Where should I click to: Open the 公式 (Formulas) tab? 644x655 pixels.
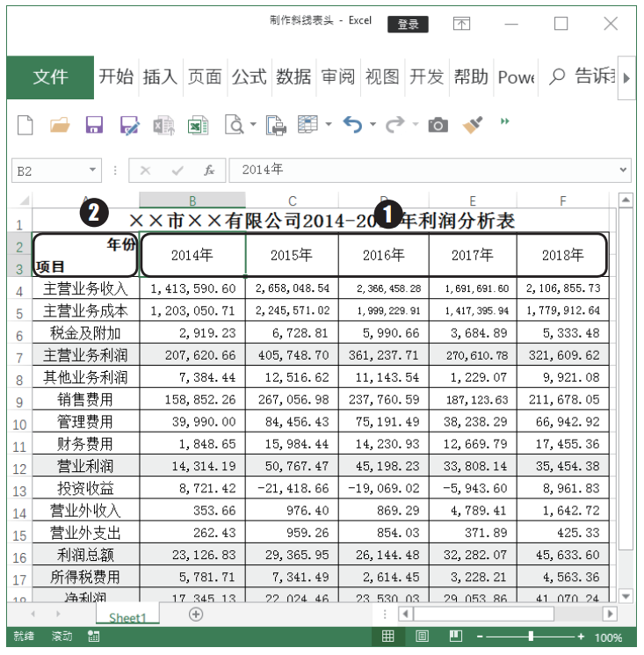250,77
